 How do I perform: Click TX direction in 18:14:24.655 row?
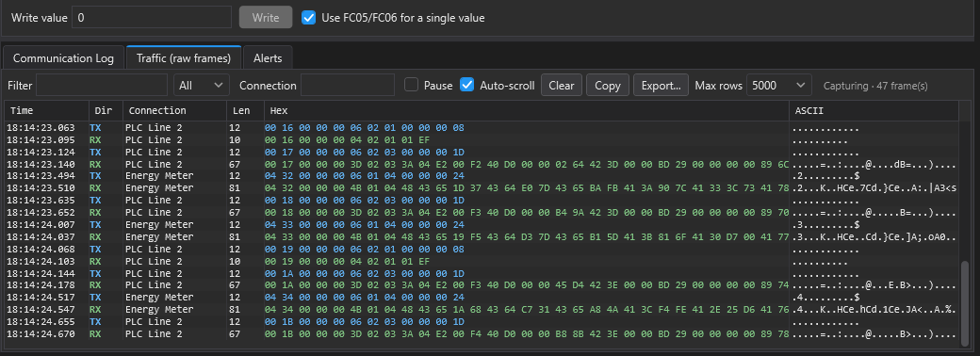[95, 322]
